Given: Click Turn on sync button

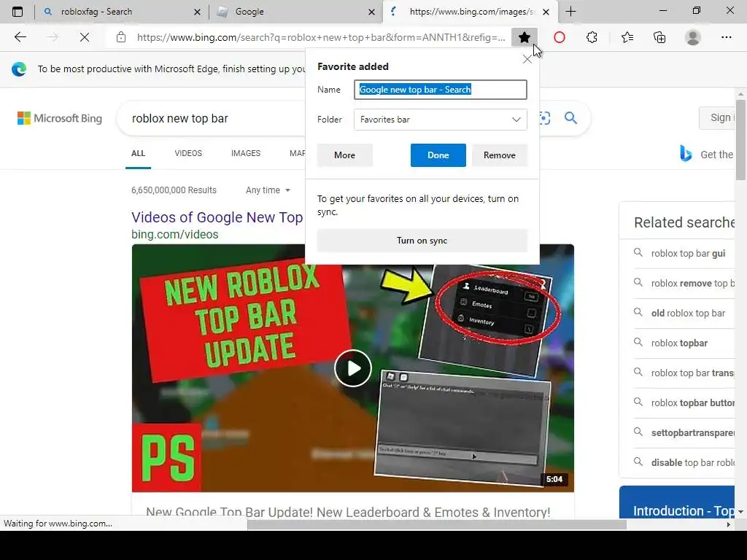Looking at the screenshot, I should pyautogui.click(x=422, y=241).
